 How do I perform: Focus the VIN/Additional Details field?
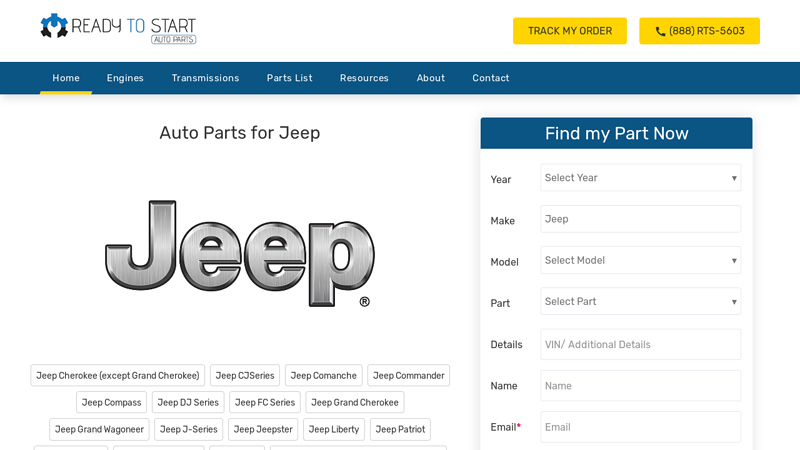(640, 344)
